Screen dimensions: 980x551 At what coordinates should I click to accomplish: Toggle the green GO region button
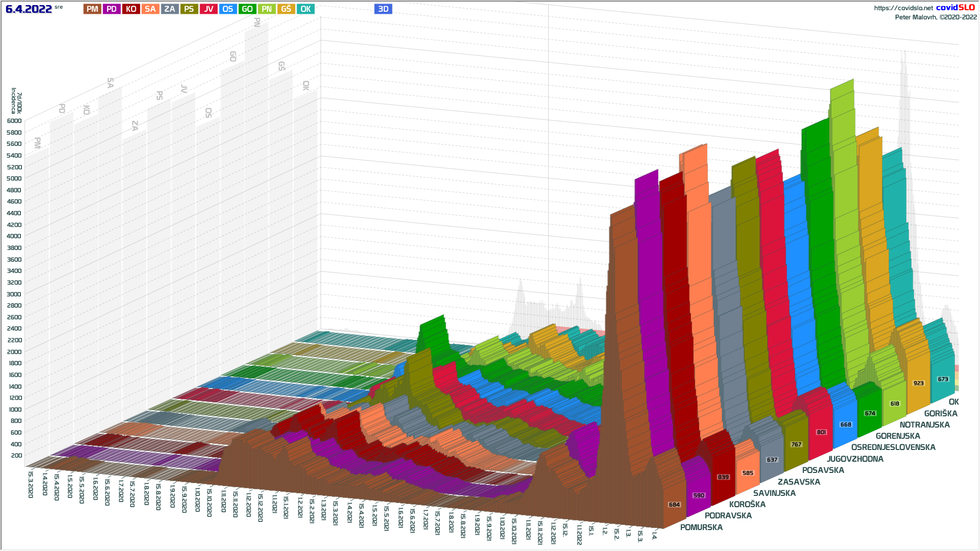click(x=248, y=9)
